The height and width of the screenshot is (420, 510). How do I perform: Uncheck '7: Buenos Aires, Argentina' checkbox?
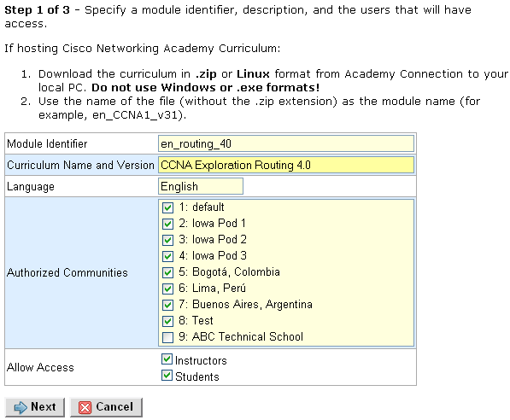(x=167, y=305)
